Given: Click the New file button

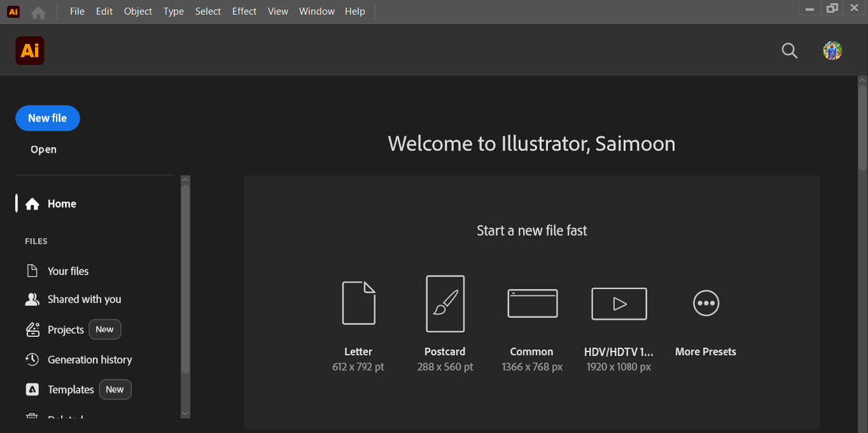Looking at the screenshot, I should tap(48, 118).
